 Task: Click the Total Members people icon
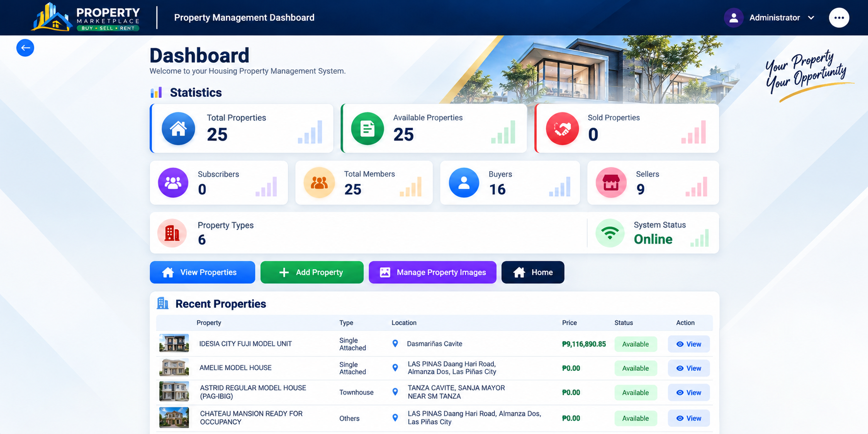coord(319,183)
